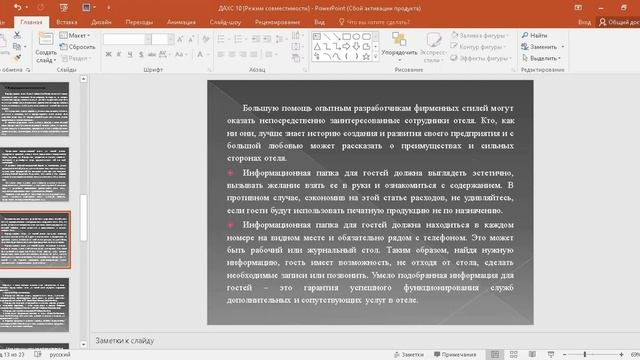Start slideshow from status bar icon
Image resolution: width=640 pixels, height=360 pixels.
click(x=551, y=354)
